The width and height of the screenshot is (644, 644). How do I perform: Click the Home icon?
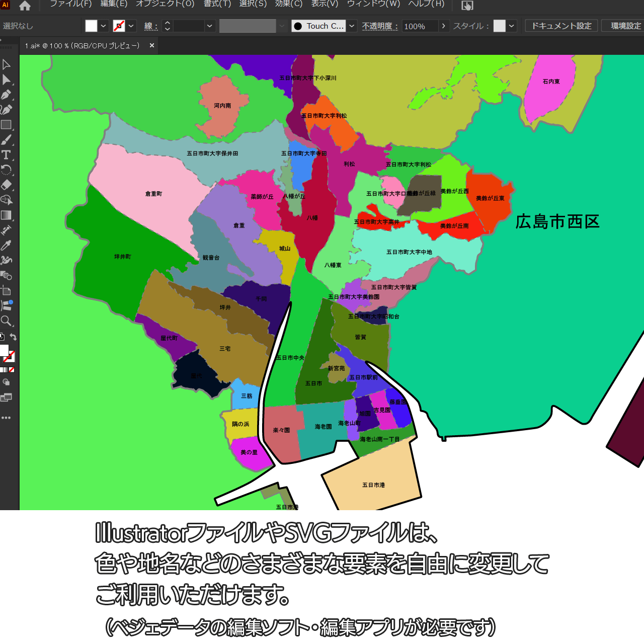coord(25,6)
